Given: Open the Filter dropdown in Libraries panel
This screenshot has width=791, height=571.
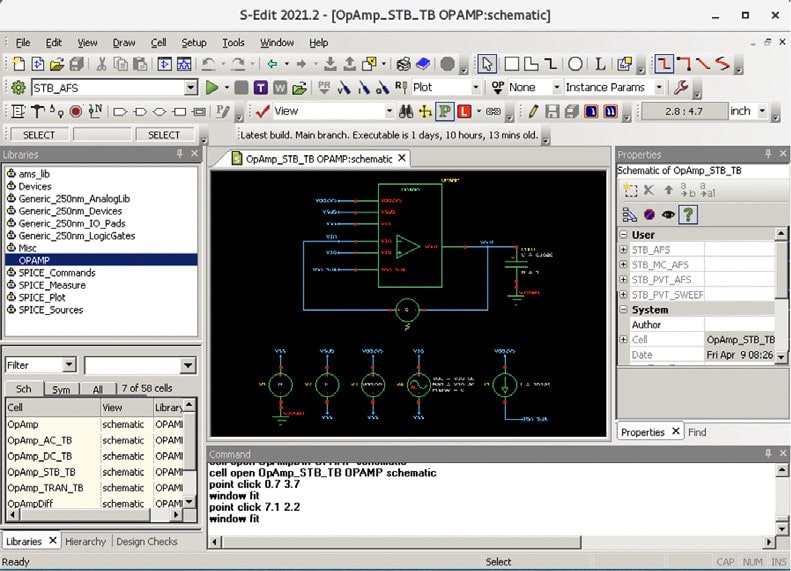Looking at the screenshot, I should tap(69, 365).
